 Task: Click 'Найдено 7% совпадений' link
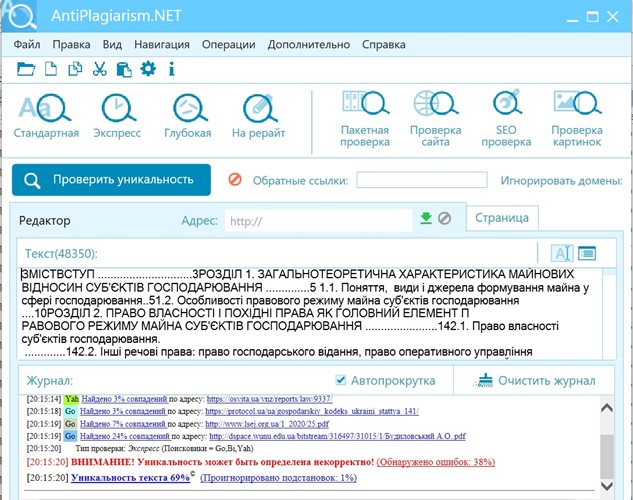pos(123,424)
